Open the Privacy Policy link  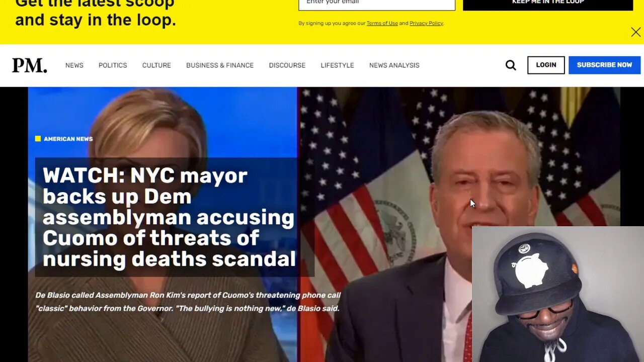[x=426, y=23]
